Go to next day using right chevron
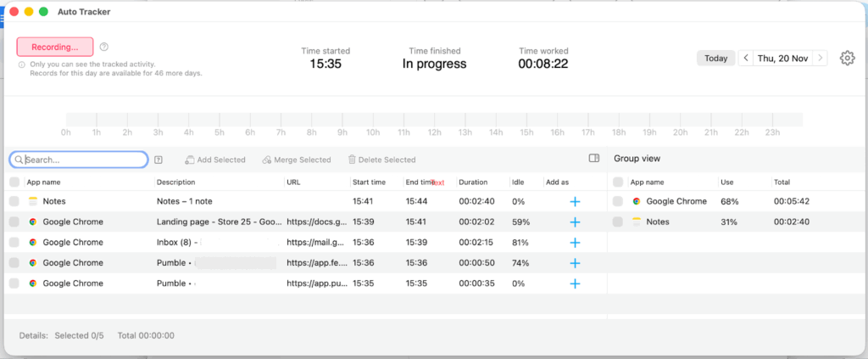Screen dimensions: 868x359 click(x=821, y=59)
